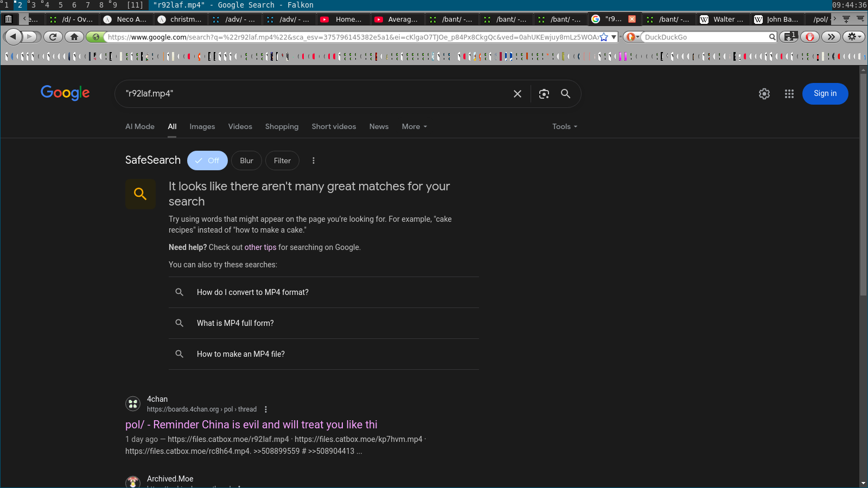Image resolution: width=868 pixels, height=488 pixels.
Task: Open the Falkon main menu gear dropdown
Action: point(854,37)
